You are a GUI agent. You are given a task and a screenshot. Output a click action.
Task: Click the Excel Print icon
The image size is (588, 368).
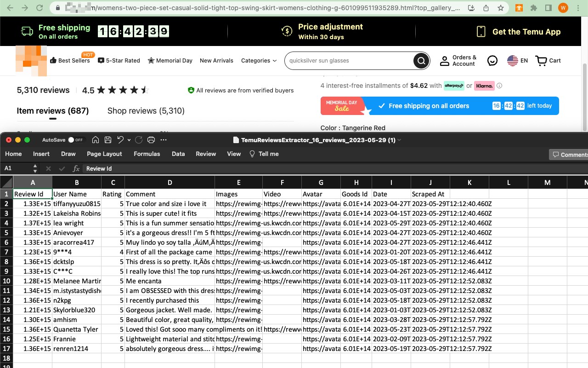151,140
